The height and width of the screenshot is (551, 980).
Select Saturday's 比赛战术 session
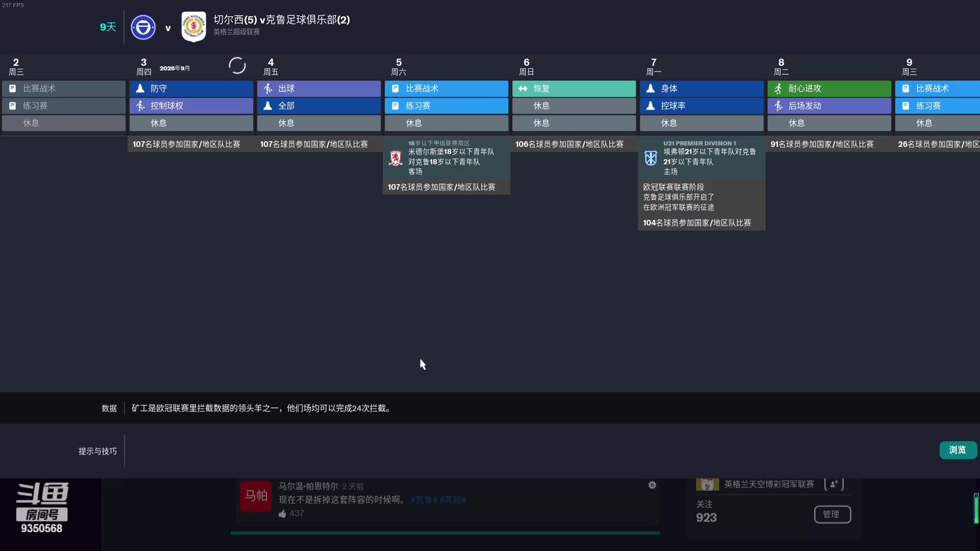point(447,88)
